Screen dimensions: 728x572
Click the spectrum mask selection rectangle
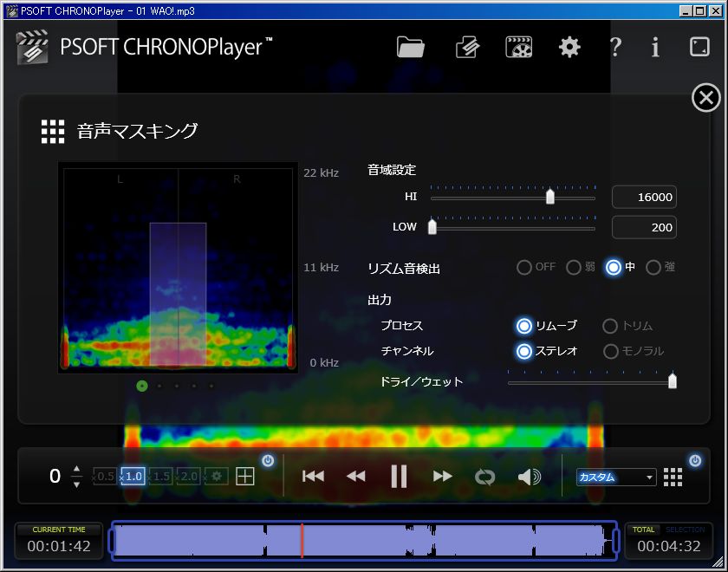click(178, 295)
